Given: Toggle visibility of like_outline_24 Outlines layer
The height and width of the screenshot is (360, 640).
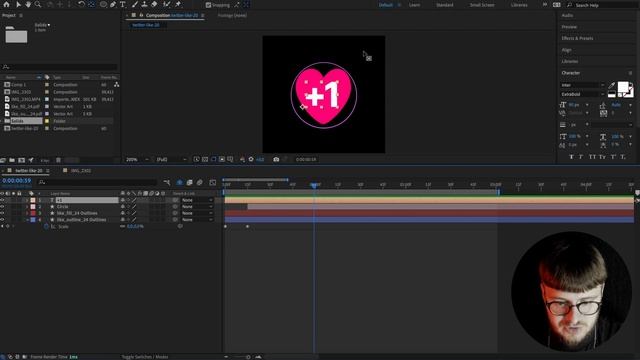Looking at the screenshot, I should pos(2,220).
